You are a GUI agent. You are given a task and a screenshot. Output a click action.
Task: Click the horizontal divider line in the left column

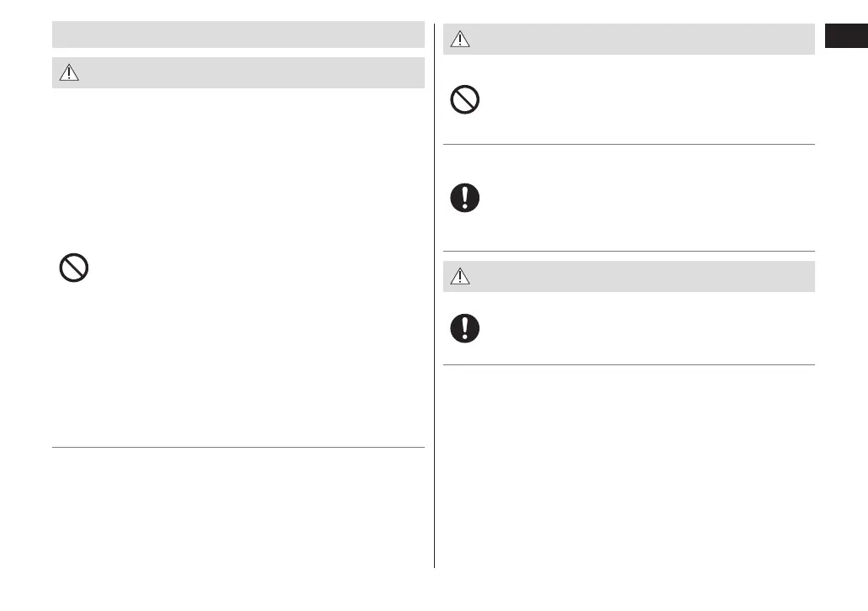pyautogui.click(x=238, y=448)
